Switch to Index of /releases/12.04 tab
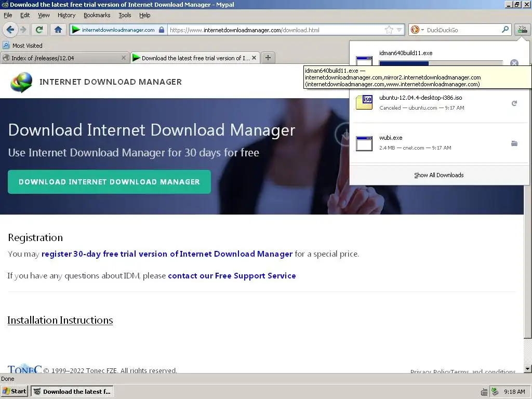Viewport: 532px width, 399px height. point(64,58)
